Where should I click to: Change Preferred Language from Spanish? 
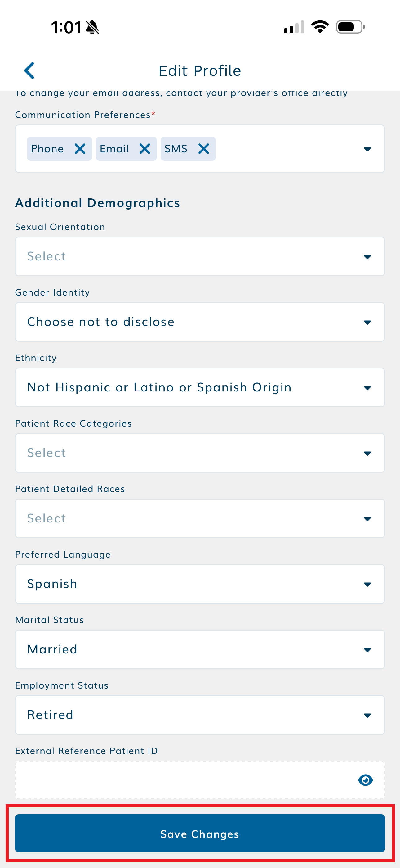[x=200, y=584]
